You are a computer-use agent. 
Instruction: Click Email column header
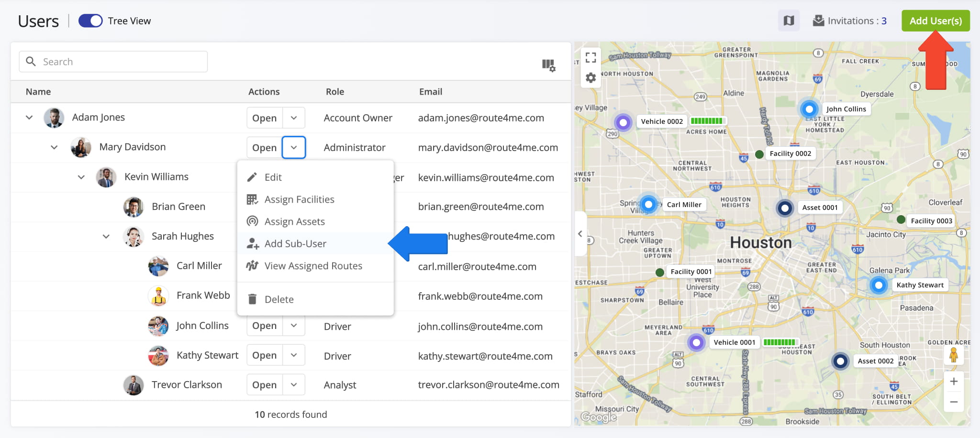(431, 92)
